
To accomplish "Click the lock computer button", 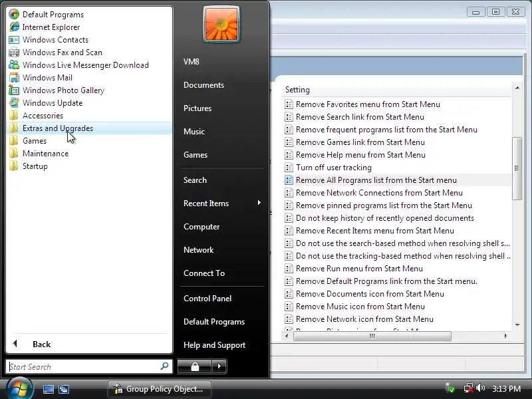I will (x=195, y=366).
